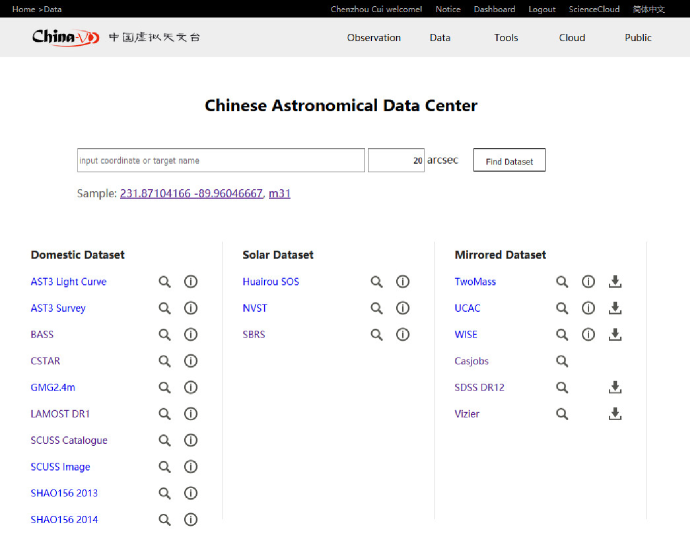Viewport: 690px width, 535px height.
Task: Show info for SCUSS Catalogue
Action: 191,440
